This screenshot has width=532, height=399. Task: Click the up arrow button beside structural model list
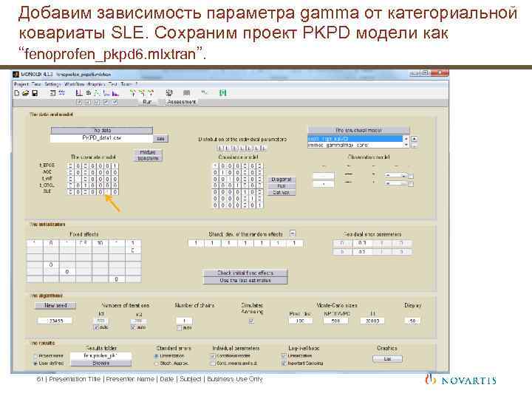coord(415,139)
